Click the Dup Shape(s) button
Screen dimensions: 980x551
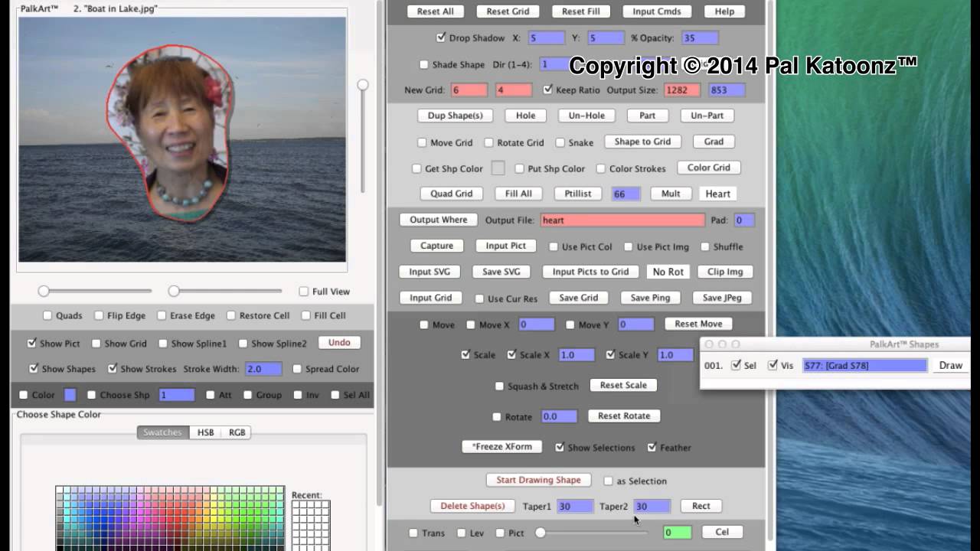click(x=456, y=116)
